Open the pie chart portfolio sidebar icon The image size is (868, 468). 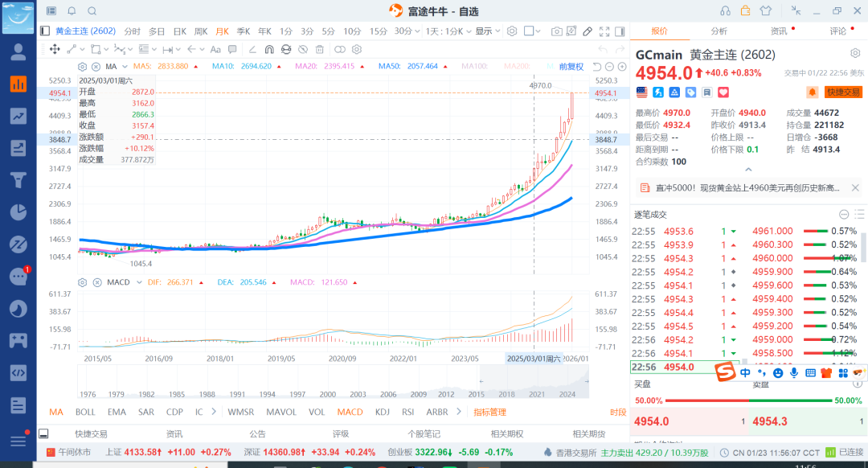coord(18,212)
